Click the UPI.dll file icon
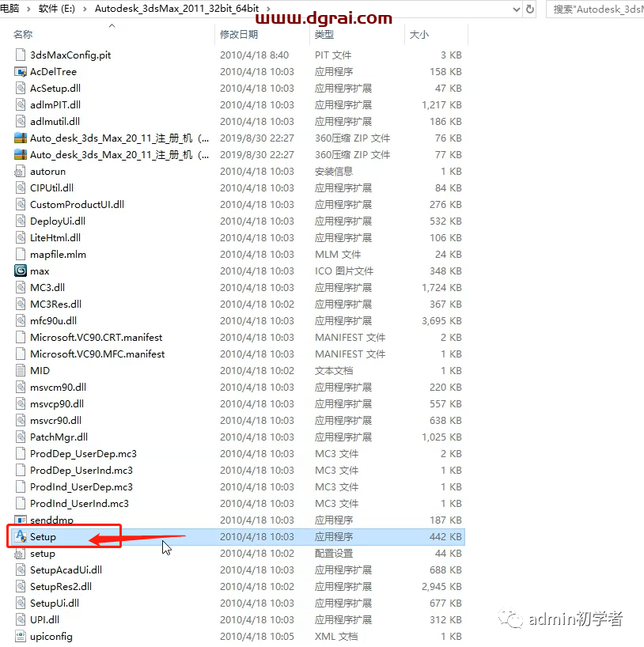The width and height of the screenshot is (644, 647). [x=21, y=620]
